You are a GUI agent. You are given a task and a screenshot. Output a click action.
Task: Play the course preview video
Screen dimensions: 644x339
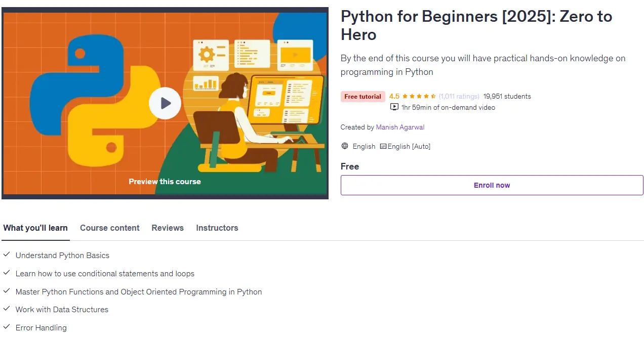[x=165, y=103]
